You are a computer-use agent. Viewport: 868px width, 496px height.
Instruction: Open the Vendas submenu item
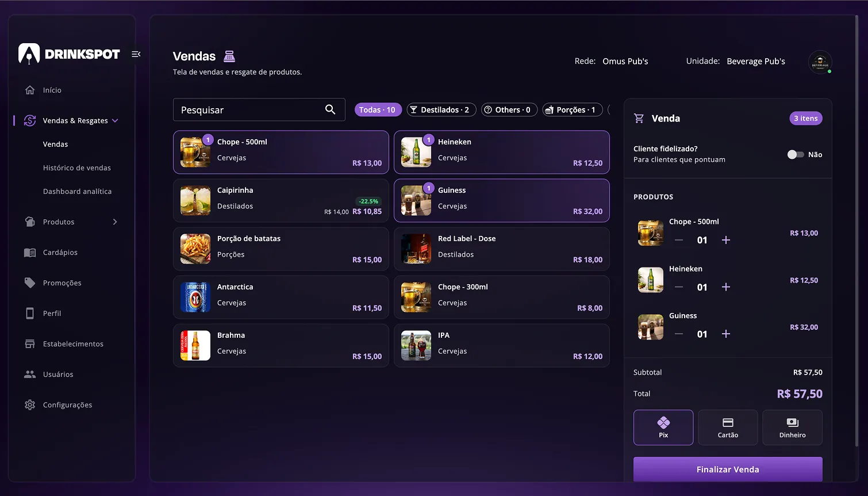point(55,144)
